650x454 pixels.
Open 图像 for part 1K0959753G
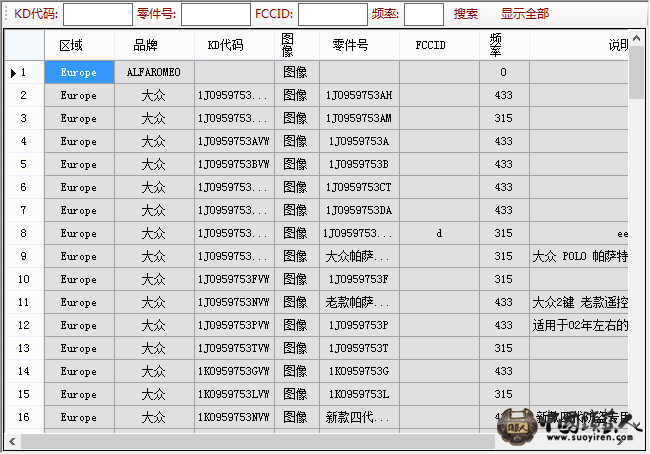pyautogui.click(x=297, y=371)
